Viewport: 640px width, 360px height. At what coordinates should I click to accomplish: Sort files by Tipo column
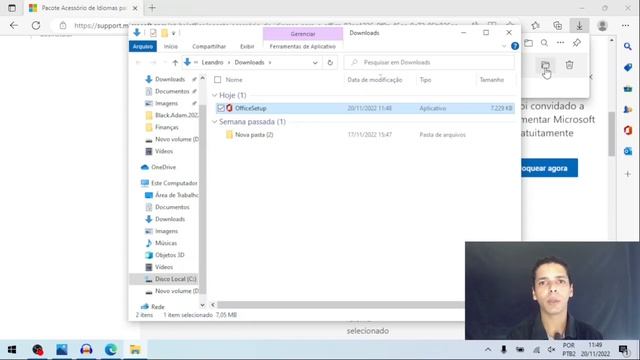tap(425, 80)
